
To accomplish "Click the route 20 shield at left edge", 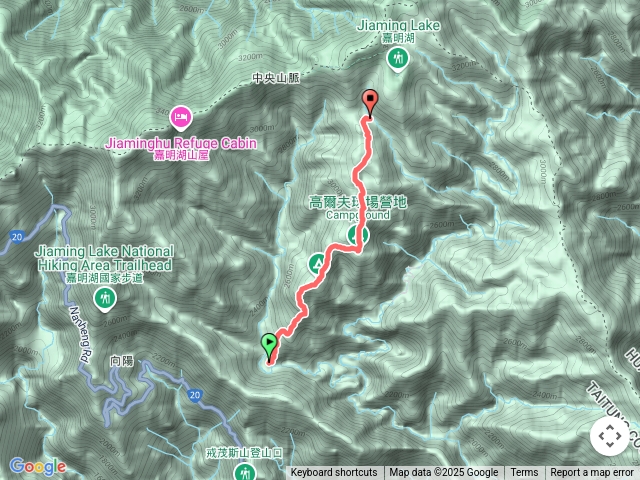I will click(x=17, y=237).
